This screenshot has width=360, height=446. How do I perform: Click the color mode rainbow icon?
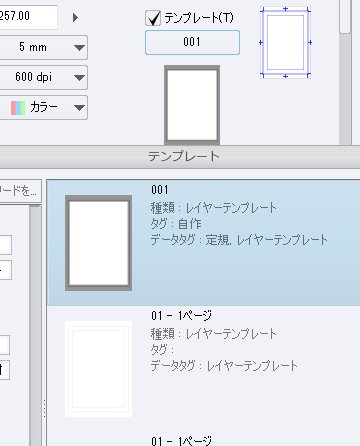click(18, 108)
